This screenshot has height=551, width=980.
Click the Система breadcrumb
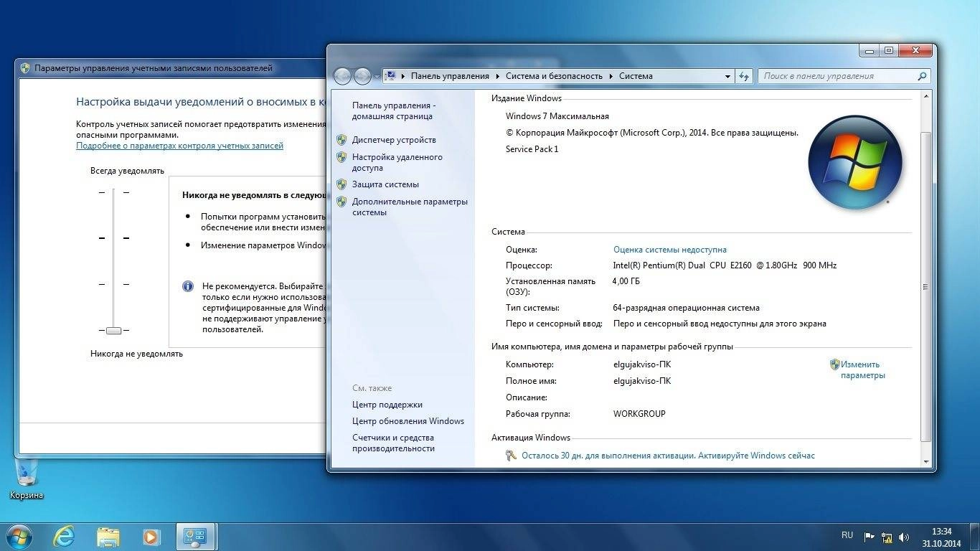[x=636, y=76]
